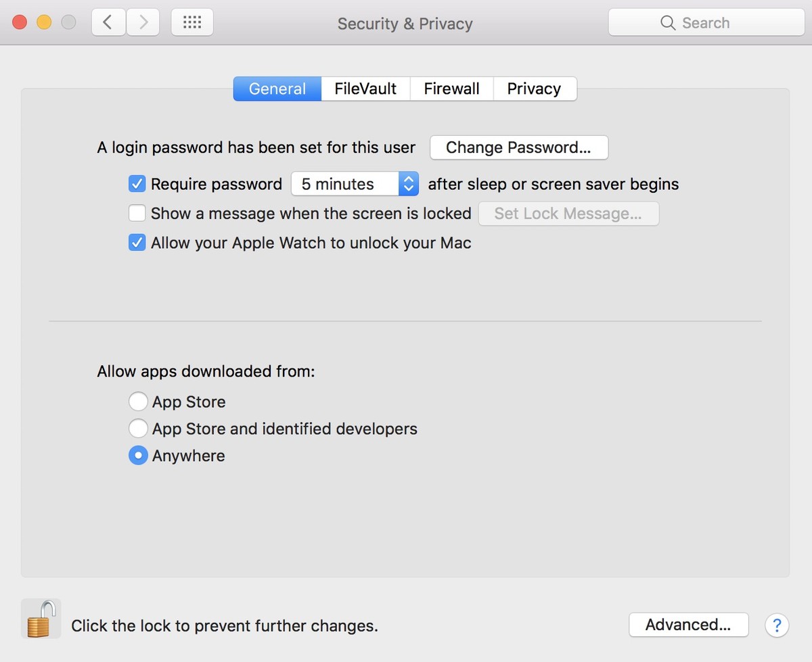Switch to the Privacy tab
Viewport: 812px width, 662px height.
coord(534,89)
